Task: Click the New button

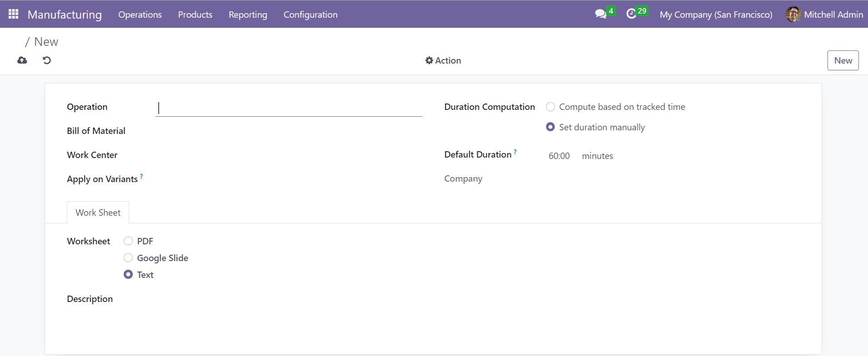Action: point(843,60)
